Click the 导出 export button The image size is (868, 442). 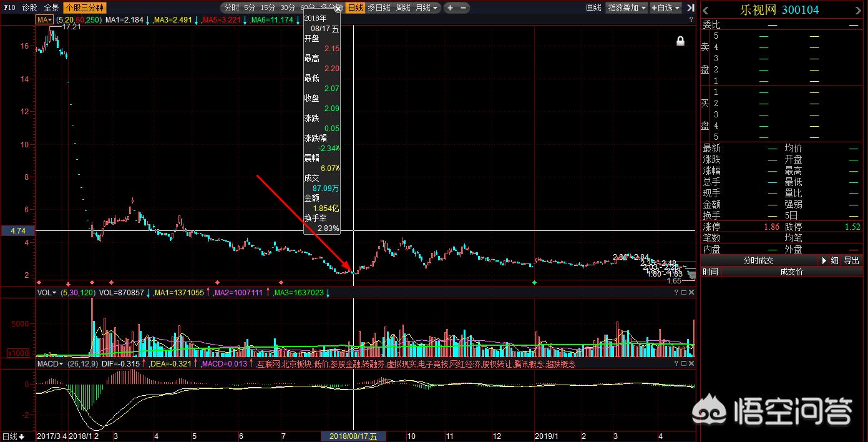851,260
